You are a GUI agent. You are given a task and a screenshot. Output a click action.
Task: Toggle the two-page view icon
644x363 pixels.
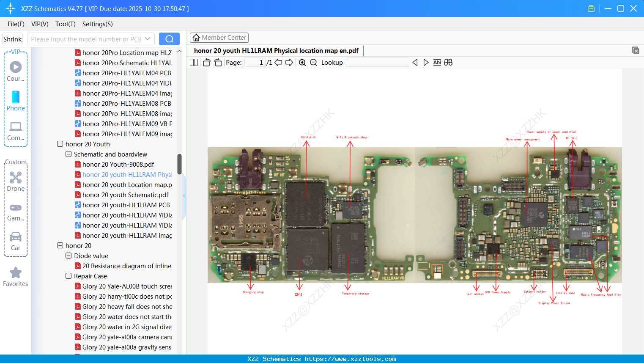[x=194, y=63]
